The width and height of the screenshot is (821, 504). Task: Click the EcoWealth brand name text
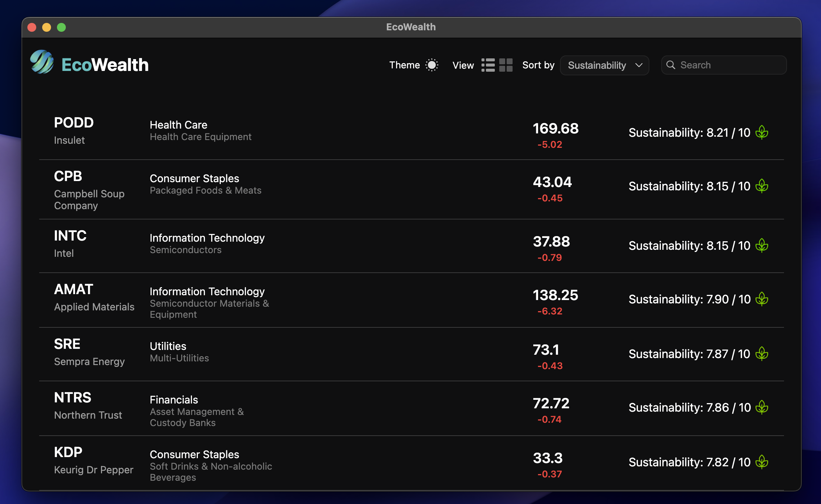coord(105,65)
